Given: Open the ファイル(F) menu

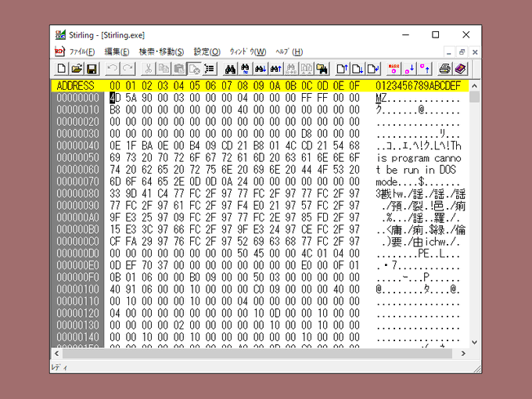Looking at the screenshot, I should pyautogui.click(x=82, y=52).
